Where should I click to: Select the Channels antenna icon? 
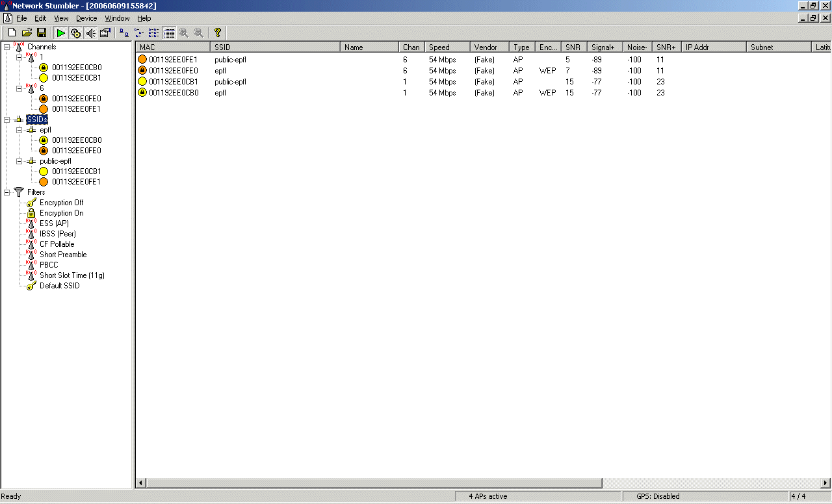(x=18, y=47)
